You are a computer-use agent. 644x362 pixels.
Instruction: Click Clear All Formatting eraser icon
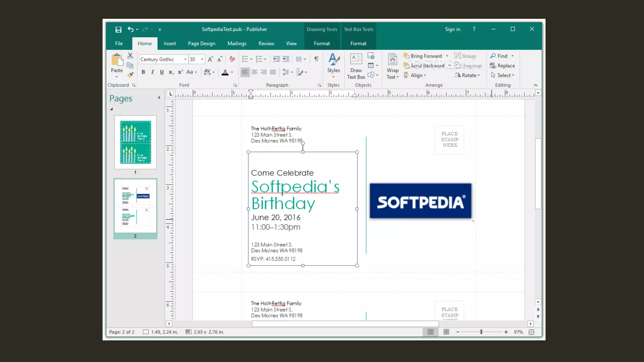point(232,59)
